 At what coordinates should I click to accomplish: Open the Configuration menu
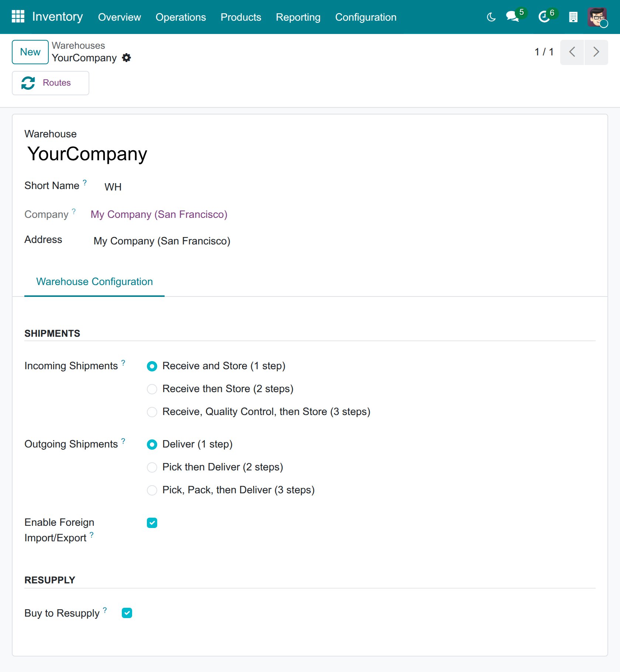tap(366, 17)
